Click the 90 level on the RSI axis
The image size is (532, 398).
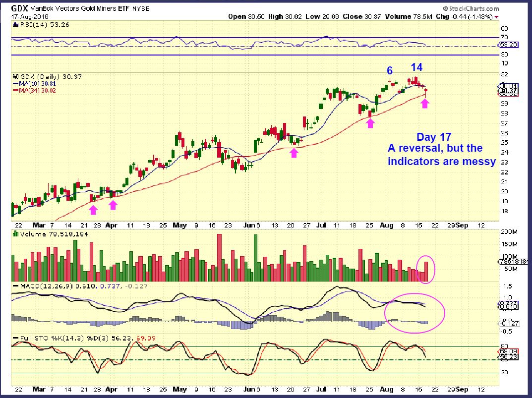[504, 29]
